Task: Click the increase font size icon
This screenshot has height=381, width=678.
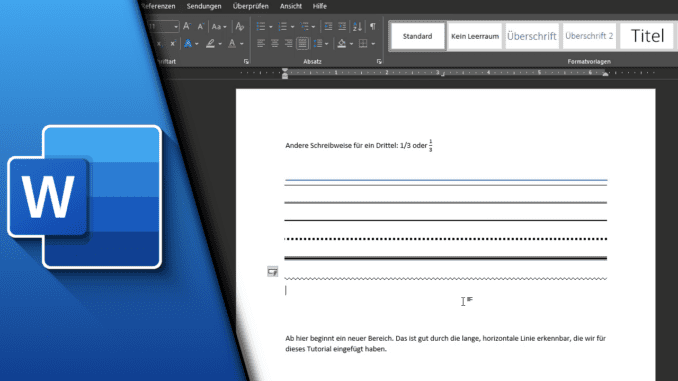Action: click(x=187, y=26)
